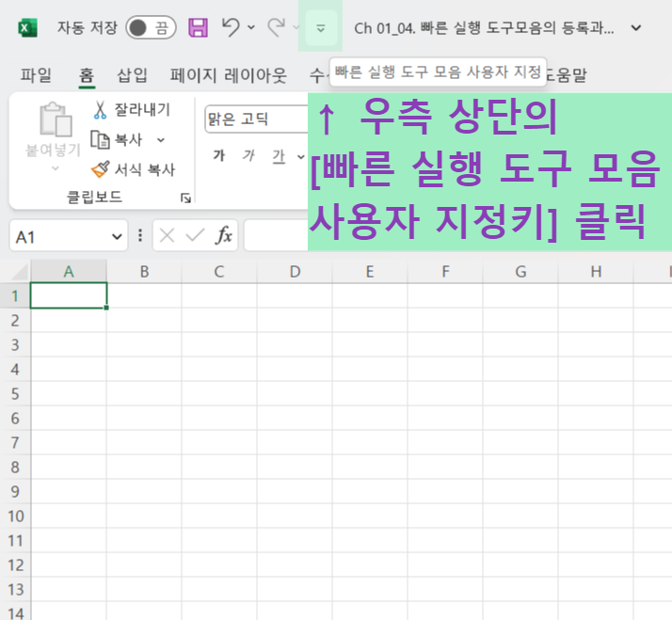
Task: Select column E header
Action: (x=370, y=272)
